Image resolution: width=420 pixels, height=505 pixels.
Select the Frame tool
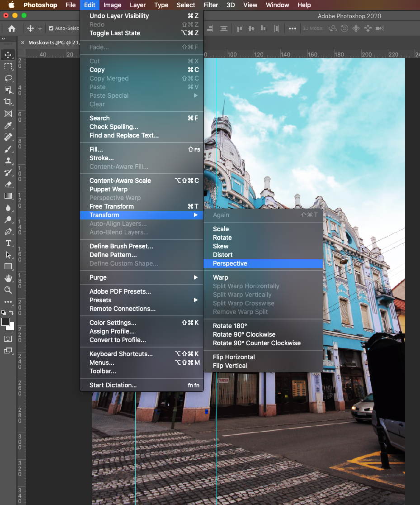coord(8,114)
